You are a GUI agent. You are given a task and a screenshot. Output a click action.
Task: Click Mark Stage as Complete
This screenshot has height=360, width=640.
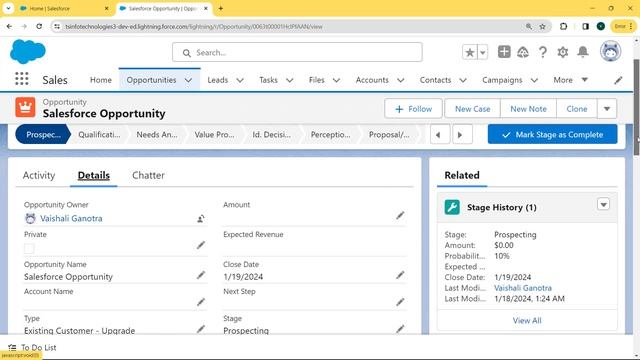[x=552, y=134]
